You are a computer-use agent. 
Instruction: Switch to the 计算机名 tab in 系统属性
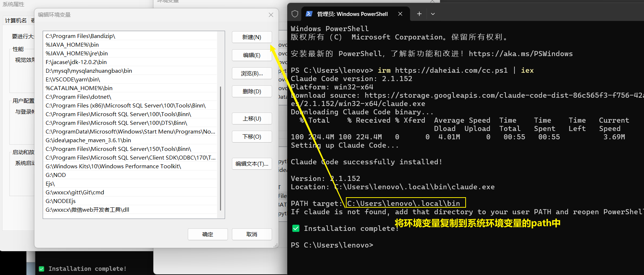click(x=16, y=21)
